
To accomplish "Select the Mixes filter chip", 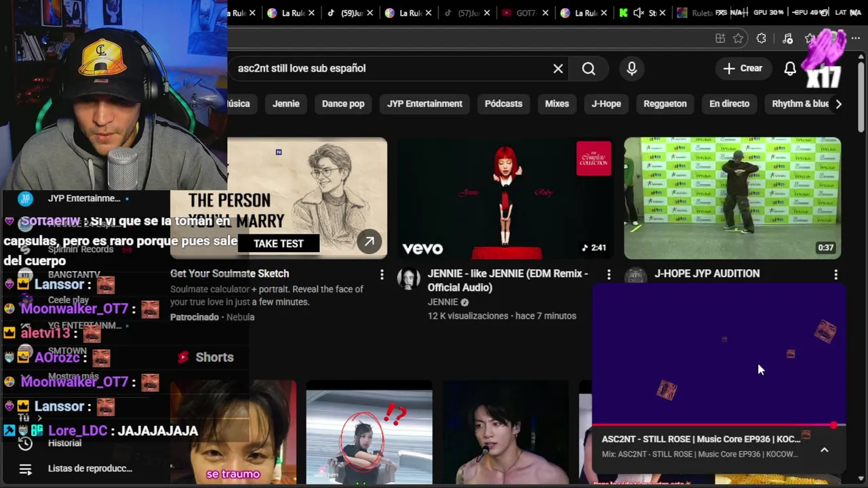I will (x=557, y=104).
